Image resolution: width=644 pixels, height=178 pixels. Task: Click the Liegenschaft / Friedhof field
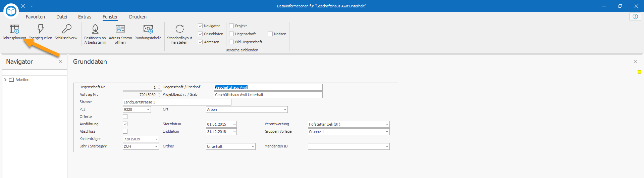pyautogui.click(x=268, y=87)
